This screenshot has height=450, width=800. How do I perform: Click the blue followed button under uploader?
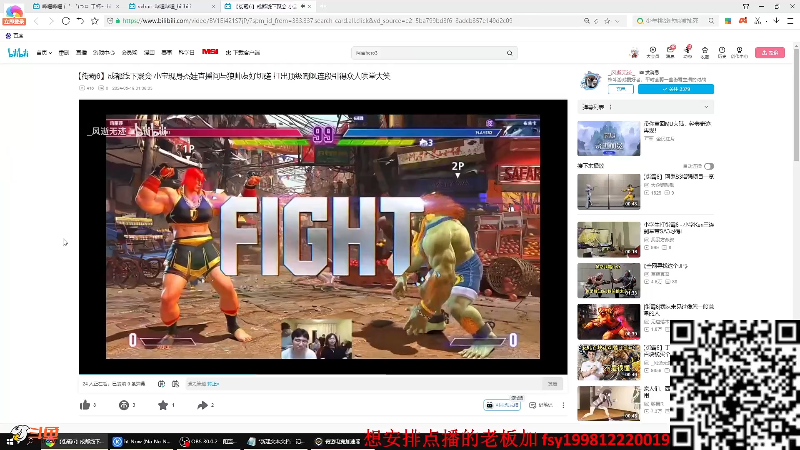(676, 89)
